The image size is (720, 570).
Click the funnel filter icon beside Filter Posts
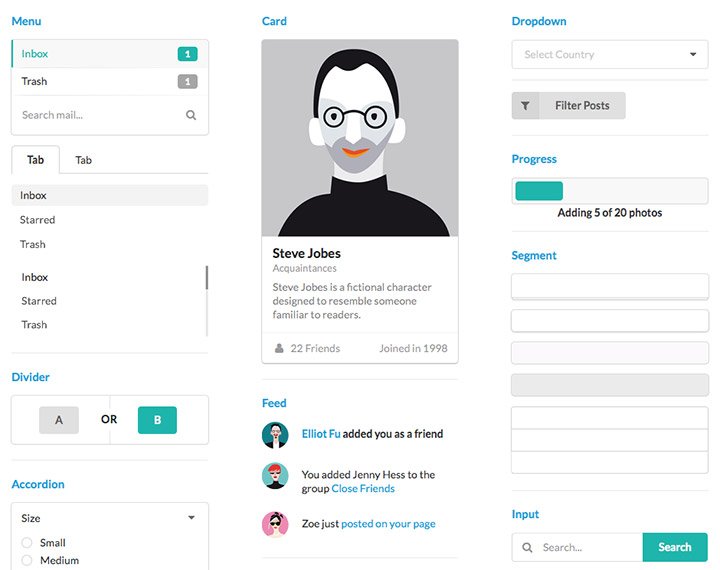(525, 106)
